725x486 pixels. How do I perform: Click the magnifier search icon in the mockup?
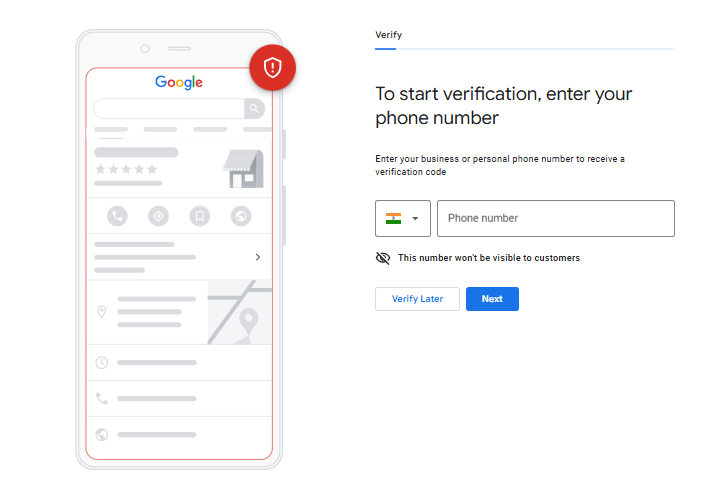click(255, 109)
